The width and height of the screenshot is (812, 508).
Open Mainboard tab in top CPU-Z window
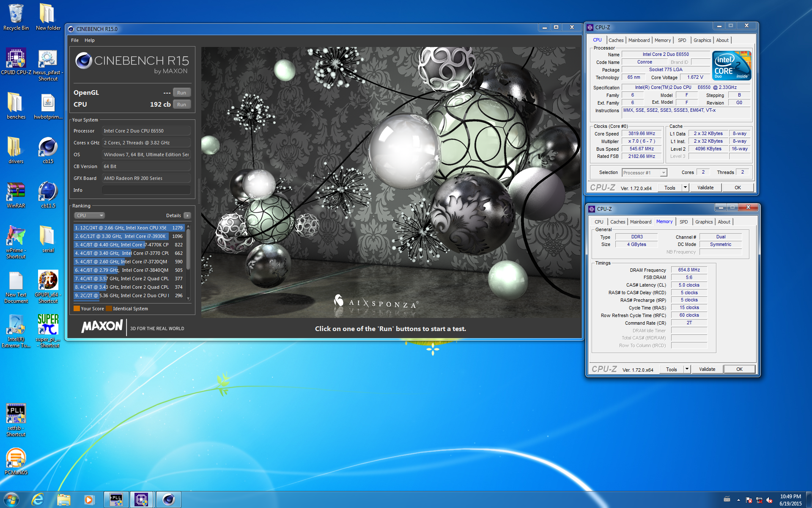click(639, 40)
